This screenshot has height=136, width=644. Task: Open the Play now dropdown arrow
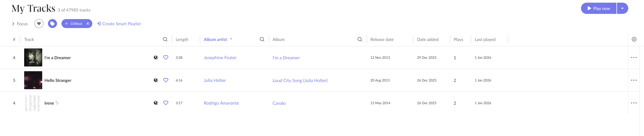click(x=622, y=8)
